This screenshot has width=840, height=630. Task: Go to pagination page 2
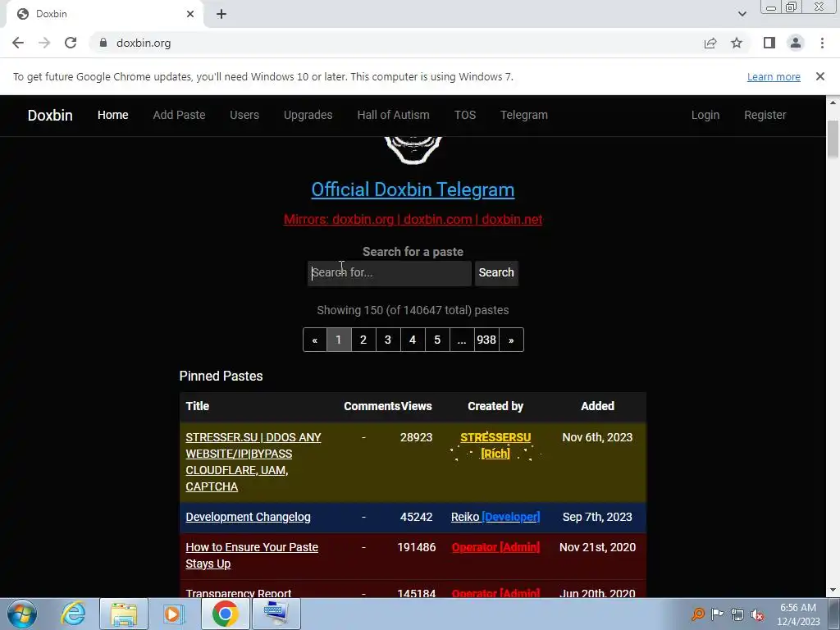coord(363,340)
